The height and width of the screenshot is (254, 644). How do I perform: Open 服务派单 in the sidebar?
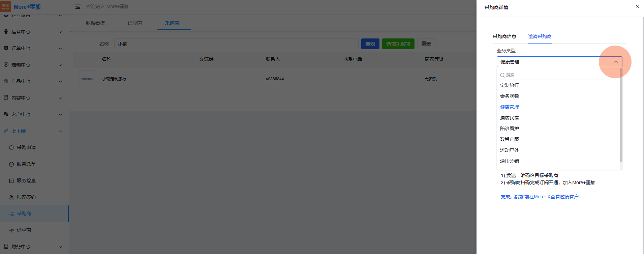(26, 164)
